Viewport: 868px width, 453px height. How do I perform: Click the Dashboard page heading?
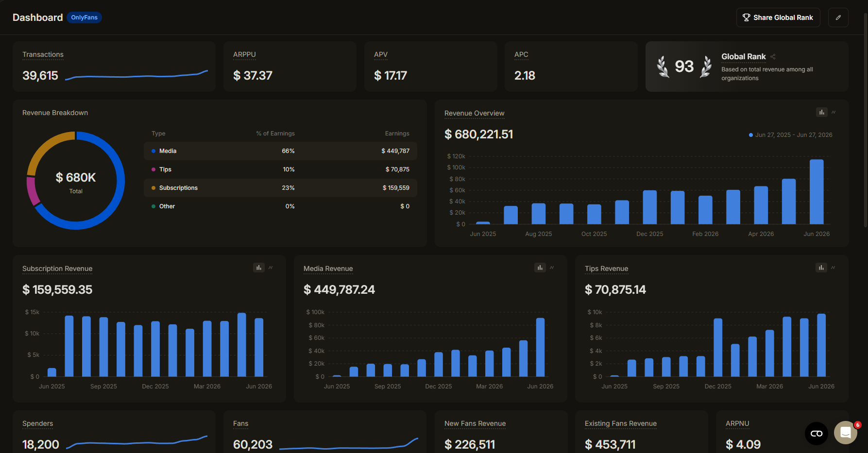[38, 17]
